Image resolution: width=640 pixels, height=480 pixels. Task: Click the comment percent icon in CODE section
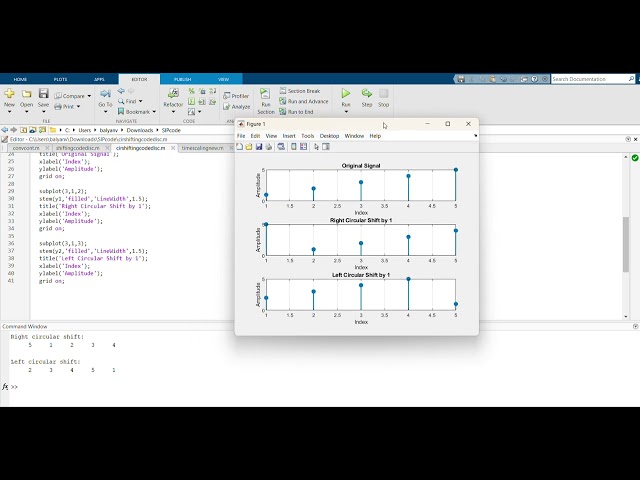point(191,91)
